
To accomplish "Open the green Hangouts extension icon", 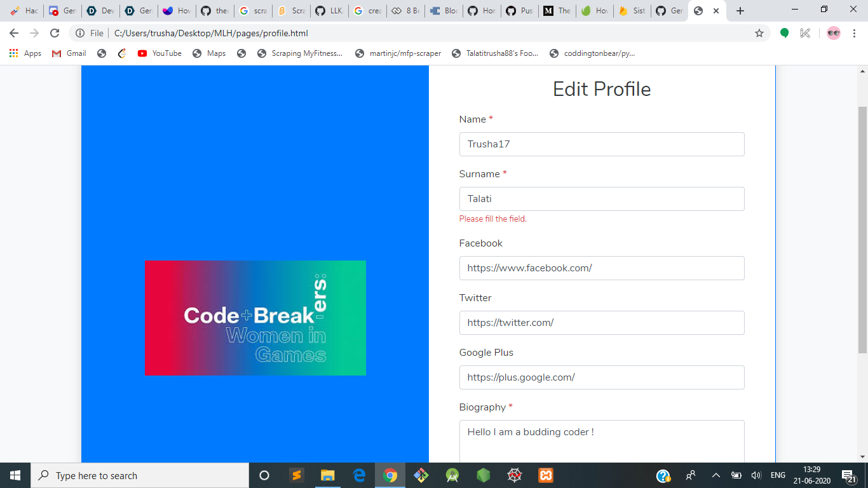I will pos(785,33).
